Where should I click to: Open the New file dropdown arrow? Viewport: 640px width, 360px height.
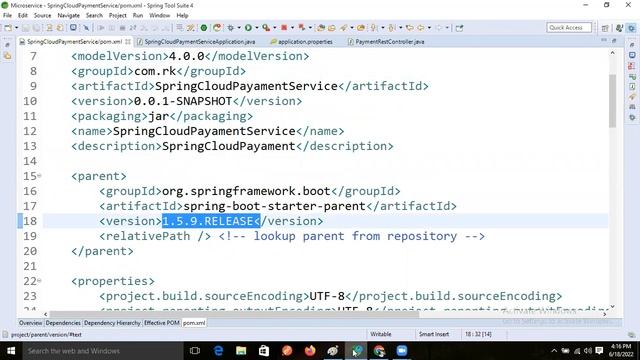pos(16,28)
